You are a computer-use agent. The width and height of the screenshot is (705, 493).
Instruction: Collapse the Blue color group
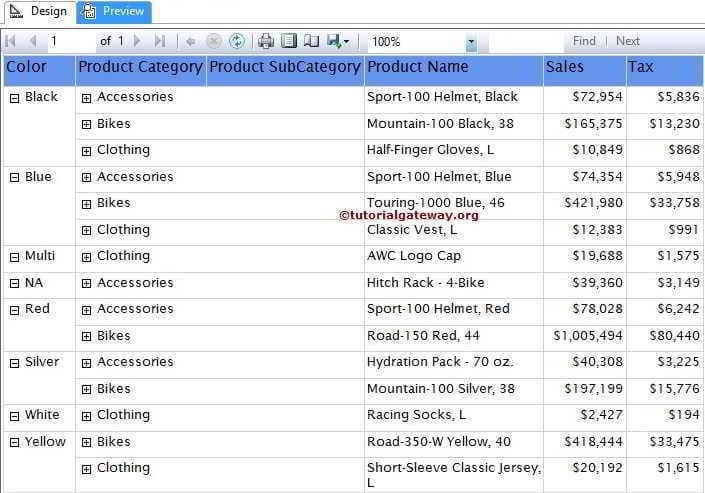tap(14, 178)
